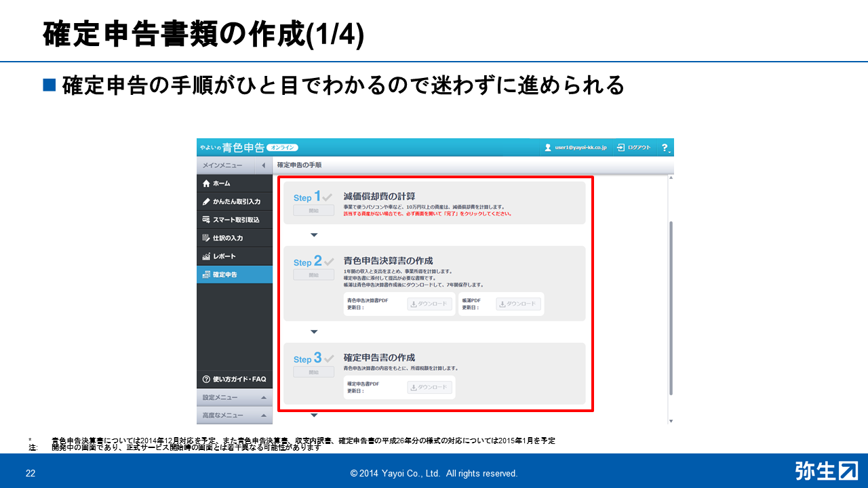Click 開始 under Step 1
The height and width of the screenshot is (488, 868).
(313, 210)
